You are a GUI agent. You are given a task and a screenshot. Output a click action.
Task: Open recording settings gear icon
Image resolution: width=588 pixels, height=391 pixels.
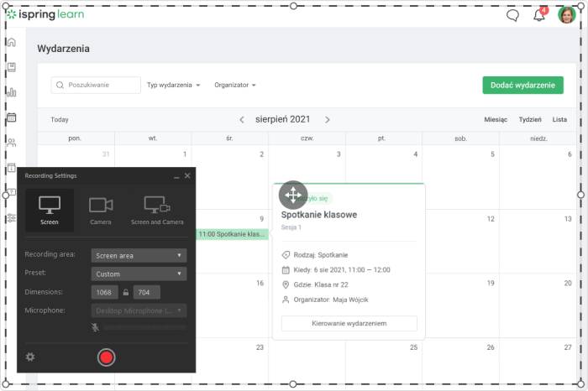click(30, 357)
